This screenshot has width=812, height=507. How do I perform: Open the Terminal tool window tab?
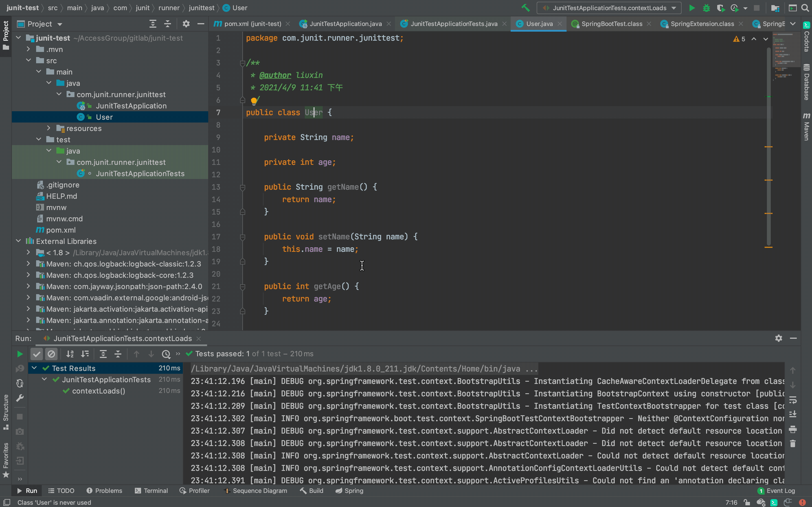151,491
